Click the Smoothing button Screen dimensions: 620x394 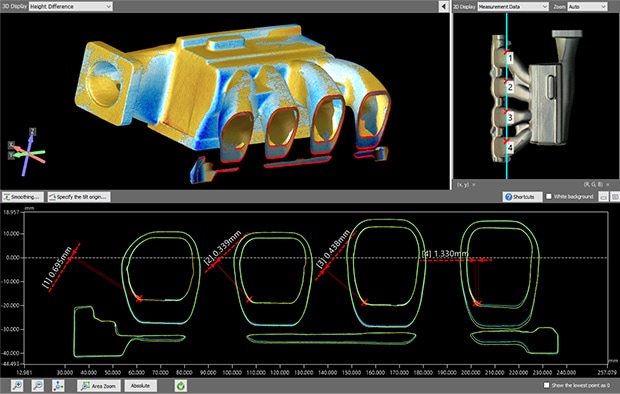click(x=23, y=197)
